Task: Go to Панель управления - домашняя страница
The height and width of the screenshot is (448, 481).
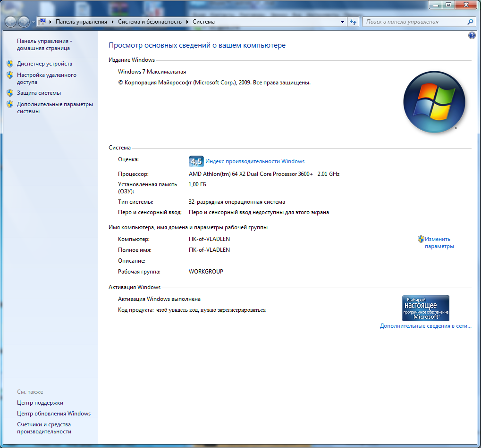Action: tap(44, 44)
